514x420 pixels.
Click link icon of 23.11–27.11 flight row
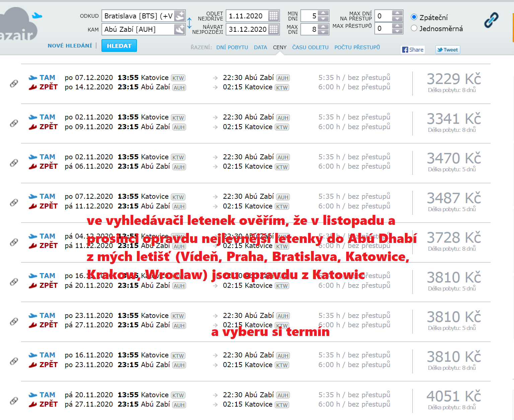click(x=14, y=321)
